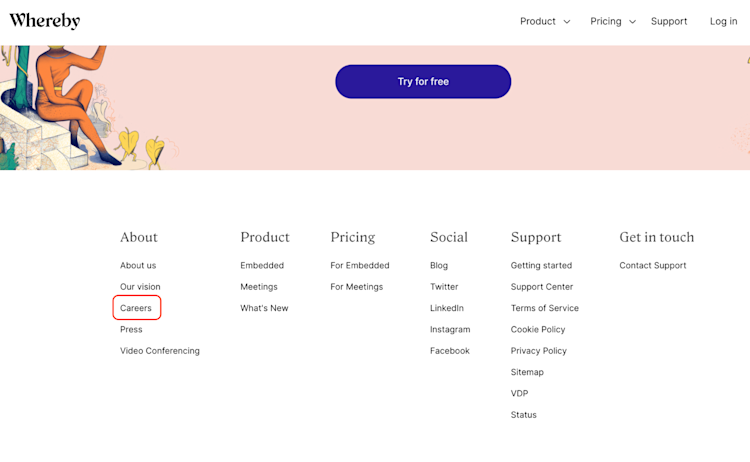
Task: Visit the LinkedIn link
Action: click(447, 308)
